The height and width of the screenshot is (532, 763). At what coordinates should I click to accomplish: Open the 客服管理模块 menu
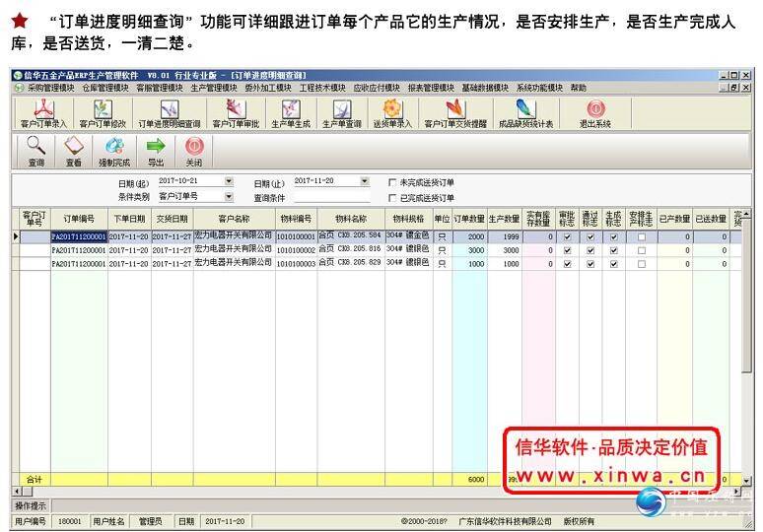[x=160, y=88]
